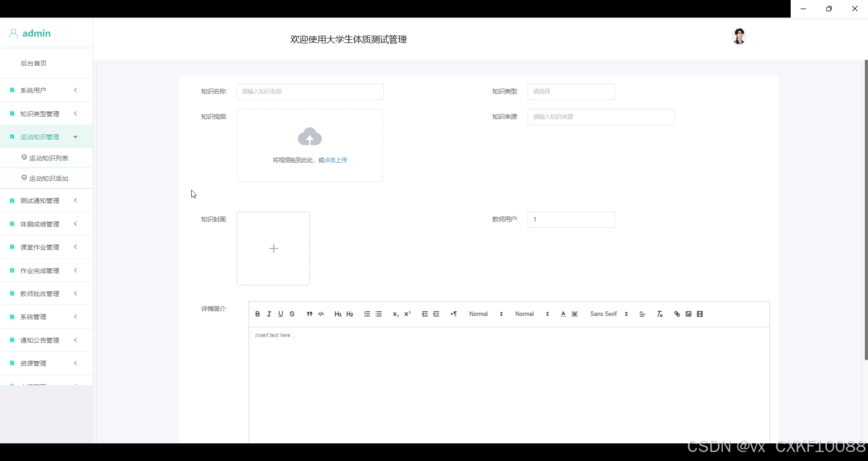
Task: Open the text background color picker
Action: tap(575, 314)
